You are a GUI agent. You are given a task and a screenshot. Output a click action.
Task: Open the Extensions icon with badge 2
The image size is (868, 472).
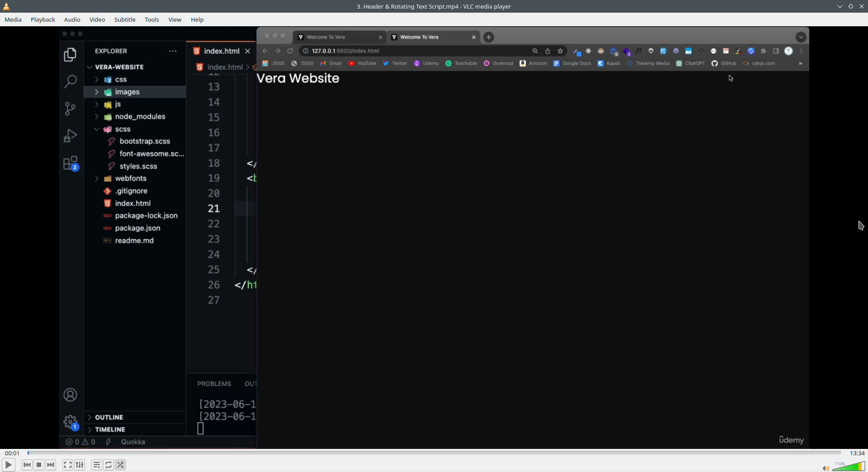click(71, 163)
